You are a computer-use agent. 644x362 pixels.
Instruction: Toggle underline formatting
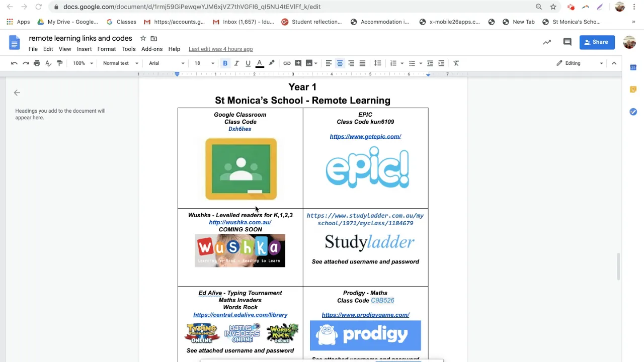(x=248, y=63)
